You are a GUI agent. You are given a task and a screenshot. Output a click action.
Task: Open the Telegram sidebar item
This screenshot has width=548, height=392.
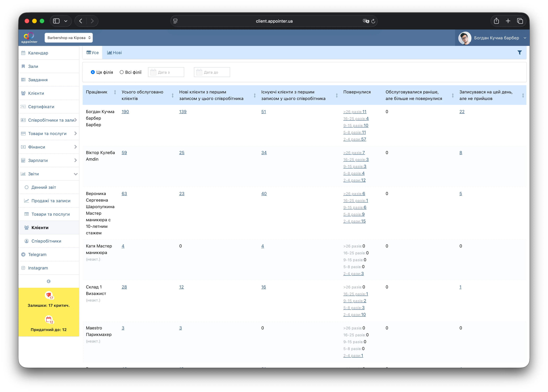pyautogui.click(x=49, y=254)
